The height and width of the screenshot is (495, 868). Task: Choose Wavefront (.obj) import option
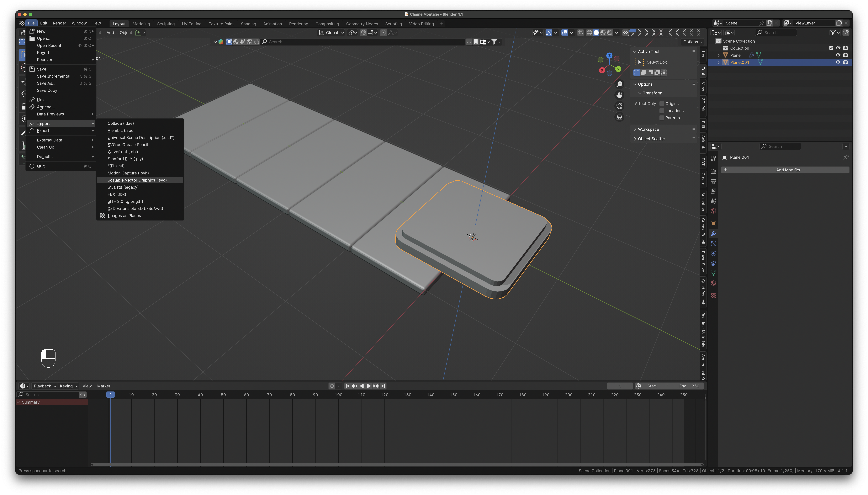[x=140, y=152]
